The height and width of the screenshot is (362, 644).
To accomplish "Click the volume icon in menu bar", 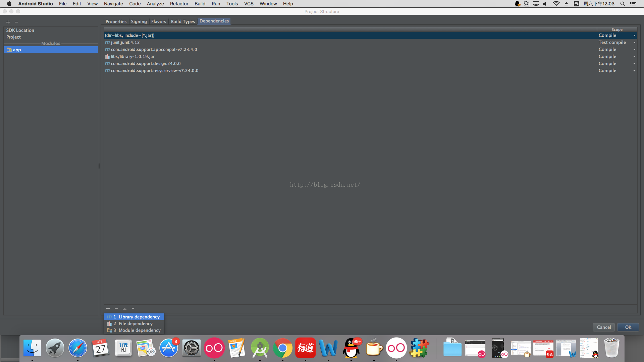I will pyautogui.click(x=545, y=4).
